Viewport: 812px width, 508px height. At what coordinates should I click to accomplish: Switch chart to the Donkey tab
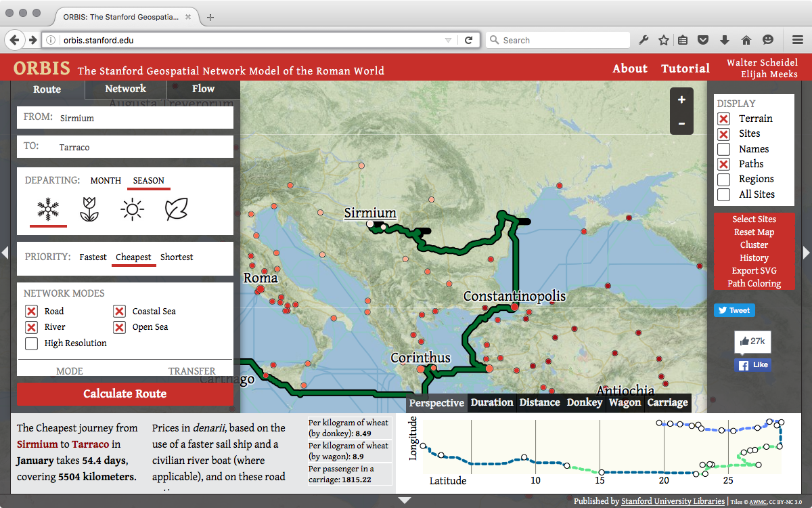click(585, 402)
